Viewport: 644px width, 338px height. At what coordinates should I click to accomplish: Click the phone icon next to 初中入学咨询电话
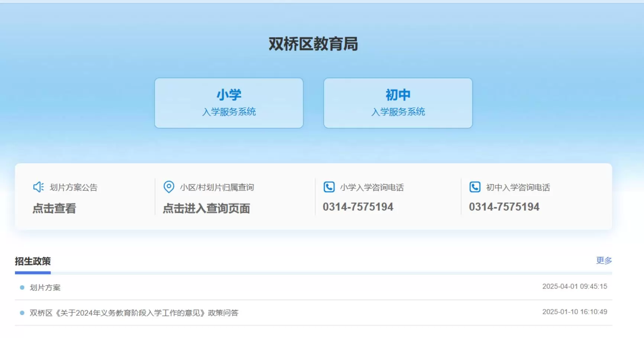475,187
